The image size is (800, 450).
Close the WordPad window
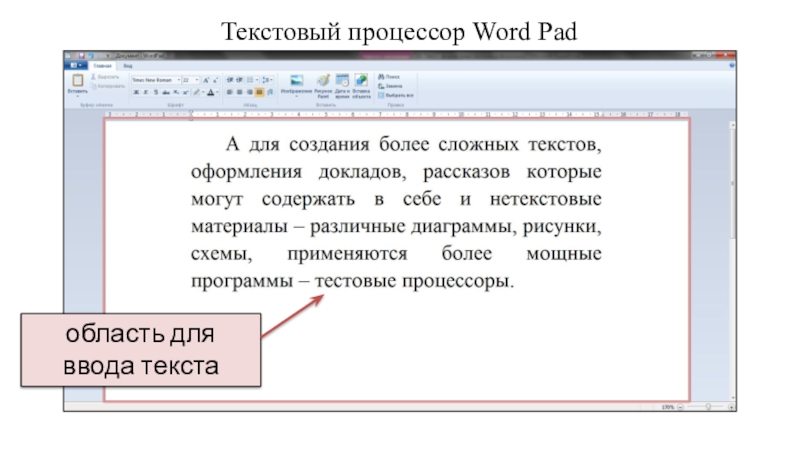pyautogui.click(x=726, y=55)
